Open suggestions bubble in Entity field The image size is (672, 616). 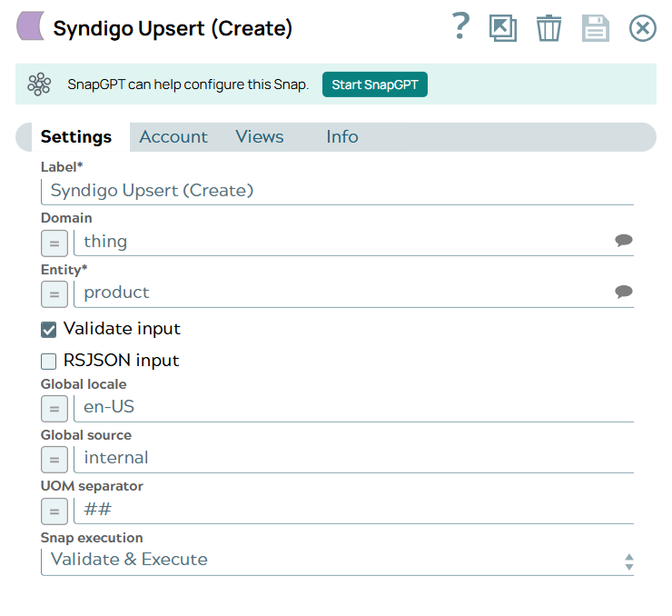(623, 292)
